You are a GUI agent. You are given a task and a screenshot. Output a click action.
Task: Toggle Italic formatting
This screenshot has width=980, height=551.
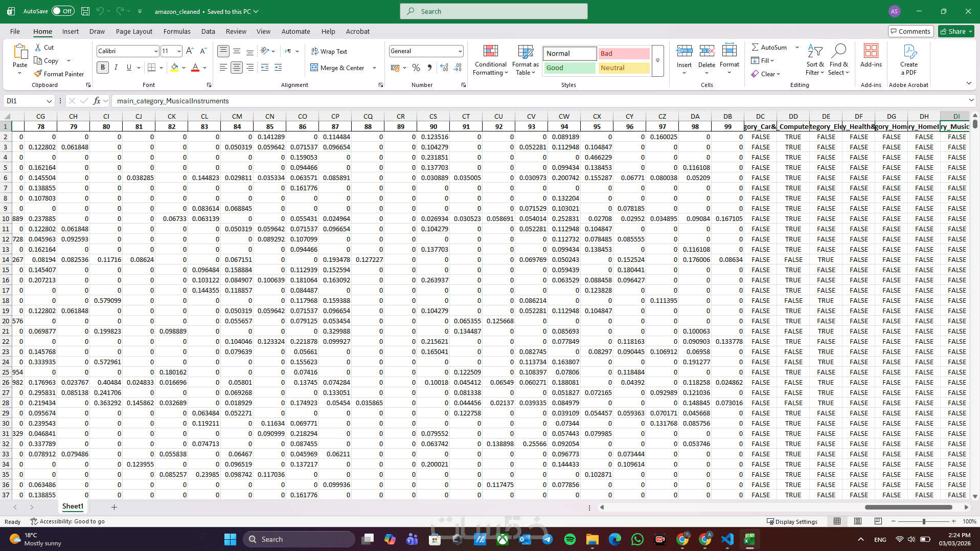[116, 67]
